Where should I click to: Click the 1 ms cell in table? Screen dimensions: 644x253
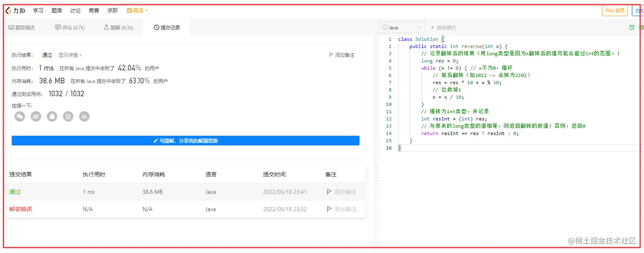pyautogui.click(x=89, y=192)
